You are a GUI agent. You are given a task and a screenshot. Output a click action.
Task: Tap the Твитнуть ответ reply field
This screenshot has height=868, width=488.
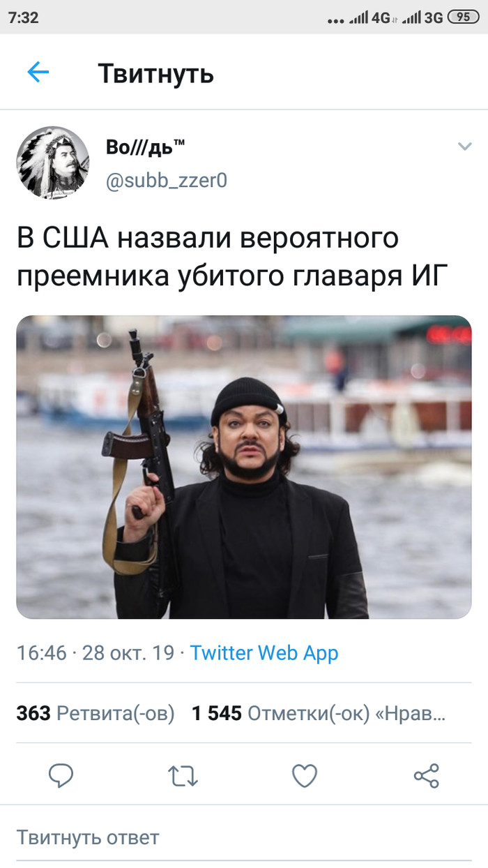pyautogui.click(x=244, y=837)
